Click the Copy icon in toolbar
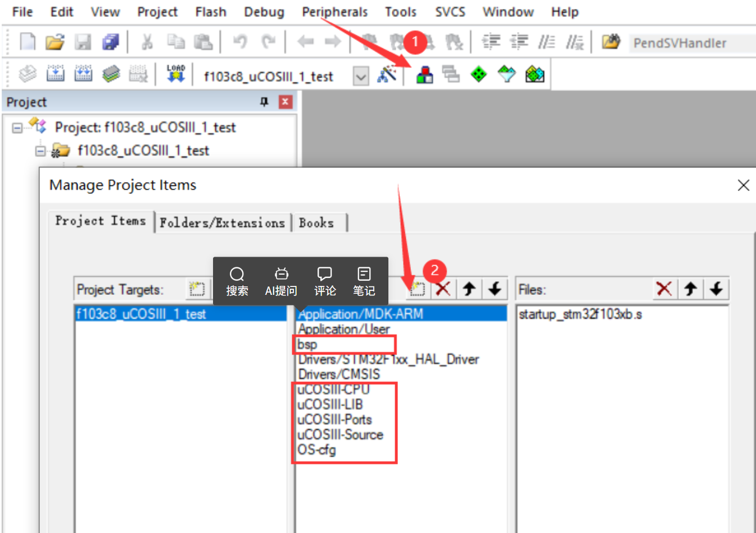This screenshot has height=533, width=756. click(x=176, y=42)
